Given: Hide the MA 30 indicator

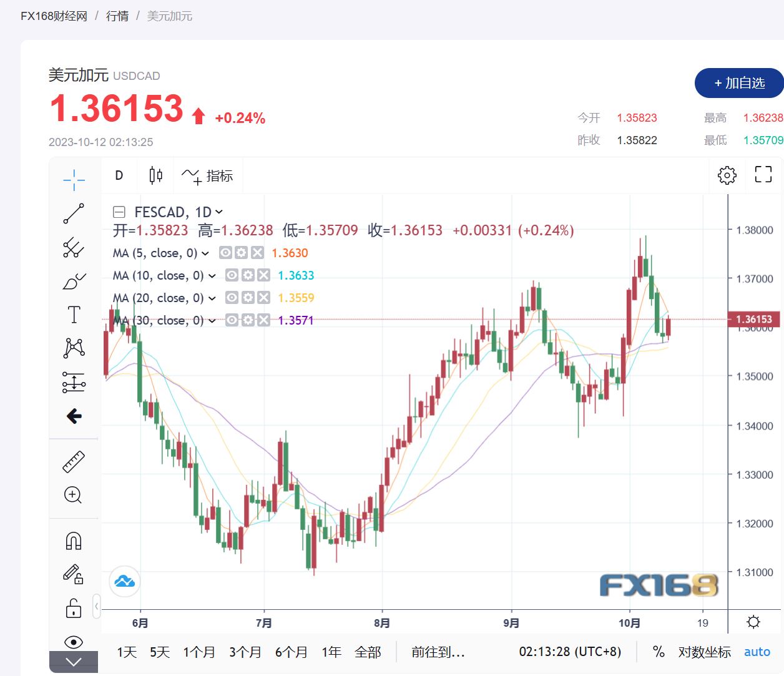Looking at the screenshot, I should click(232, 320).
